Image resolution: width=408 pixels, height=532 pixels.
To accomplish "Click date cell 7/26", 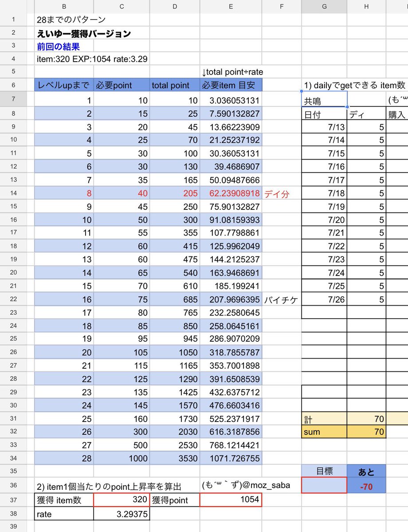I will (324, 299).
